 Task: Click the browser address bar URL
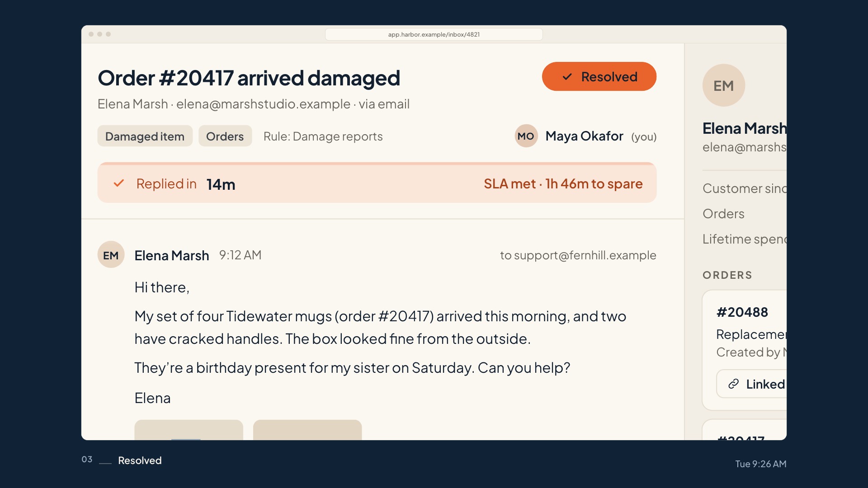[434, 34]
